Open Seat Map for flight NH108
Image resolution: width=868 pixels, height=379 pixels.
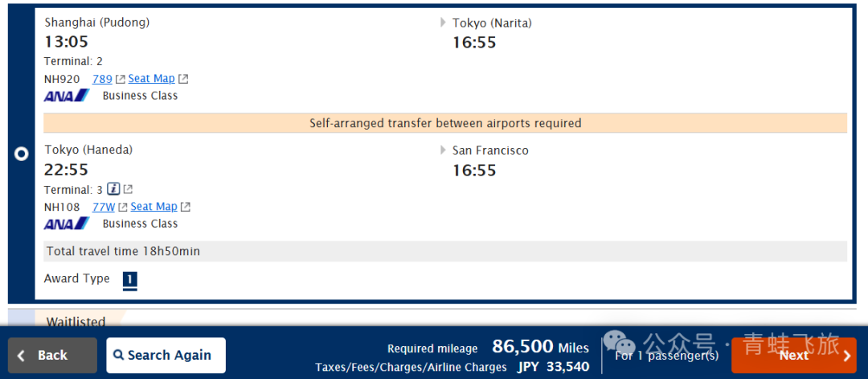tap(154, 207)
